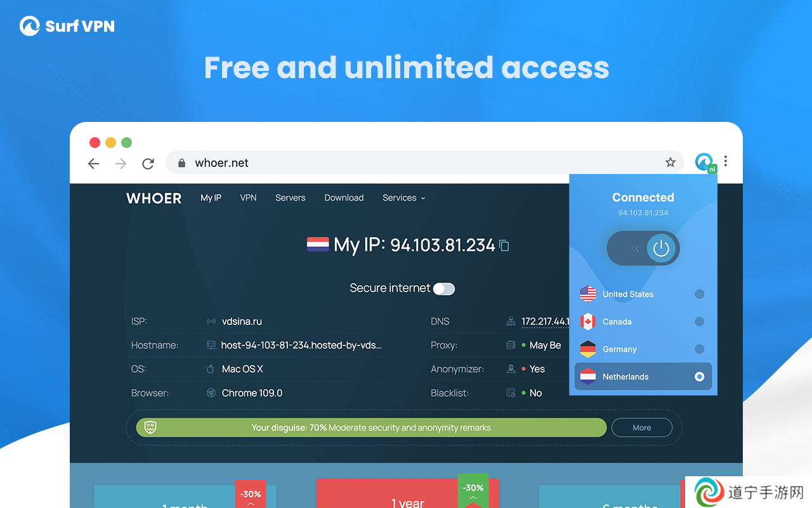
Task: Click the United States flag icon
Action: point(588,294)
